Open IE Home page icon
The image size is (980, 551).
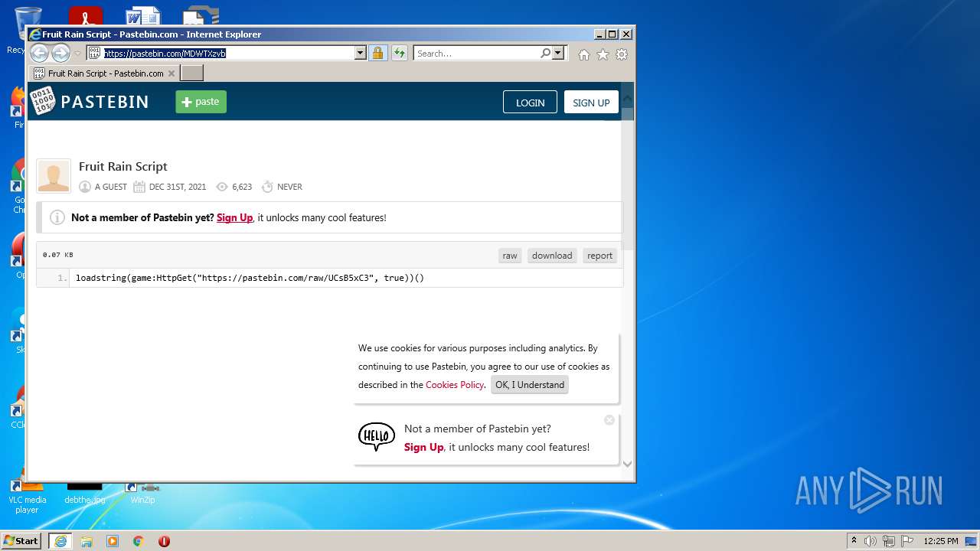tap(584, 54)
